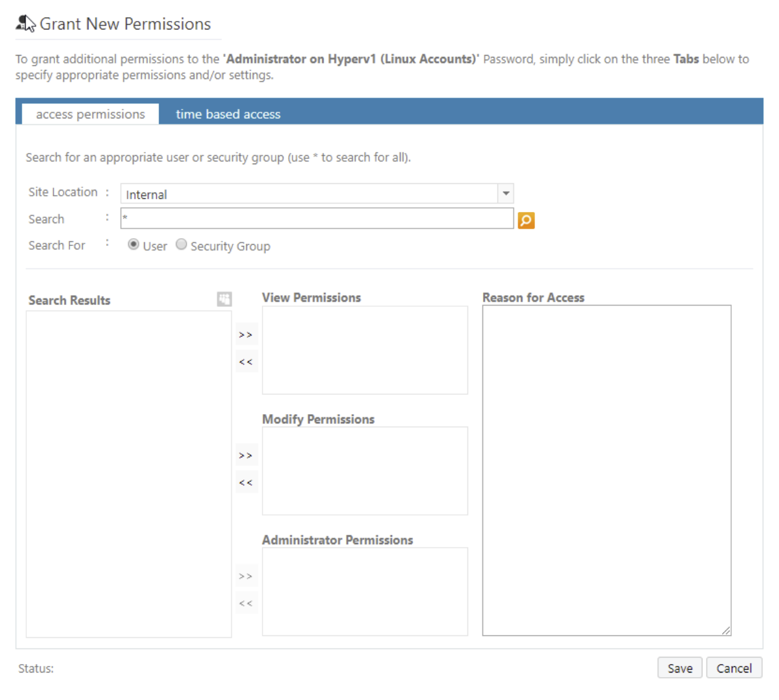
Task: Click << to remove users from Modify Permissions
Action: click(246, 482)
